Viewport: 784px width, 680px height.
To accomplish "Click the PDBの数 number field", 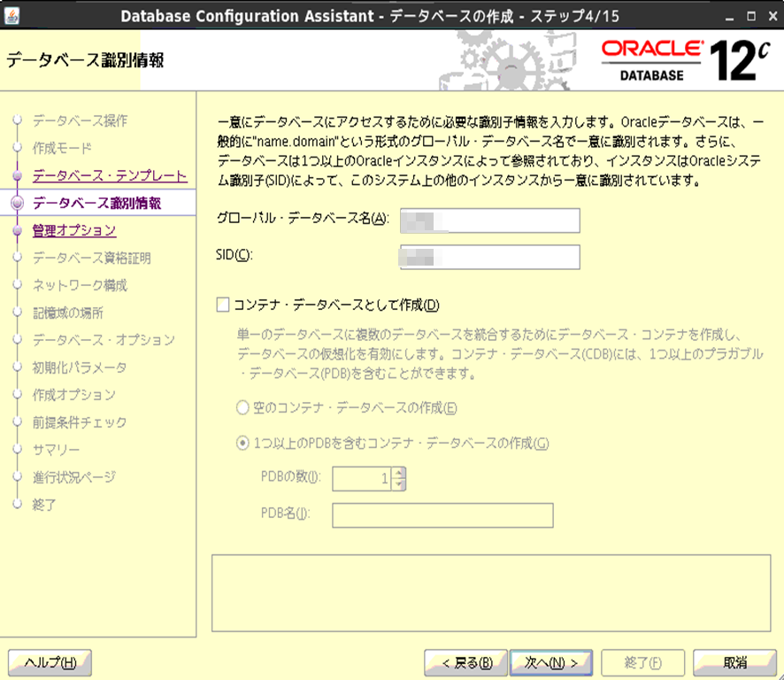I will [x=362, y=478].
